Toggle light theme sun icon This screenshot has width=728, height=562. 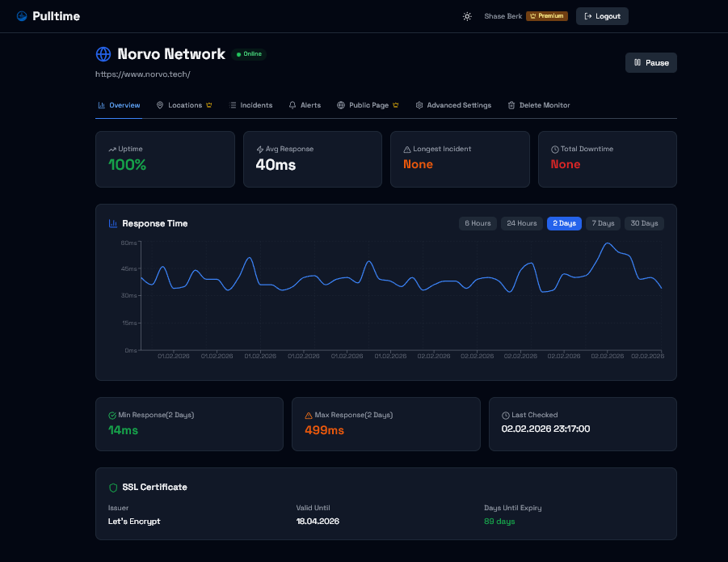point(467,16)
